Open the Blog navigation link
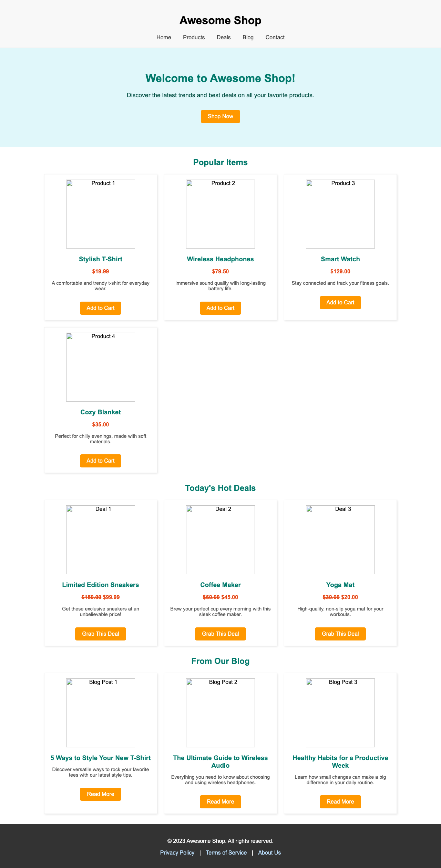The image size is (441, 868). point(248,37)
